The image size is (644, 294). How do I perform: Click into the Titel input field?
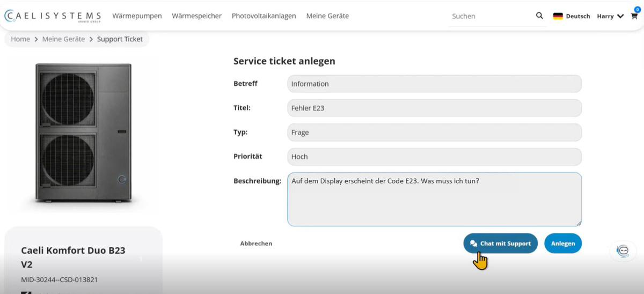[x=434, y=108]
